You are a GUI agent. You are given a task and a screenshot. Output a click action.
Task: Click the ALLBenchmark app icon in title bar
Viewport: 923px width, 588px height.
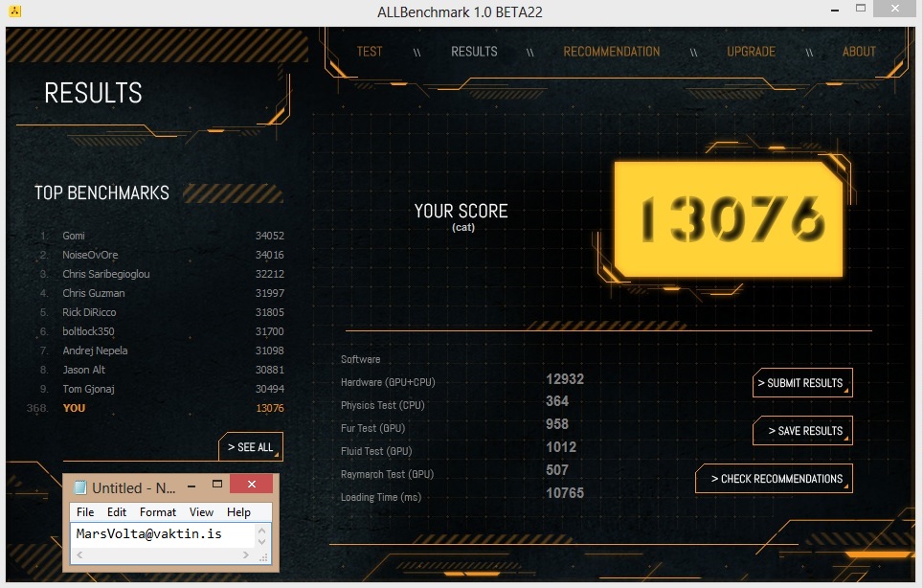[x=14, y=11]
